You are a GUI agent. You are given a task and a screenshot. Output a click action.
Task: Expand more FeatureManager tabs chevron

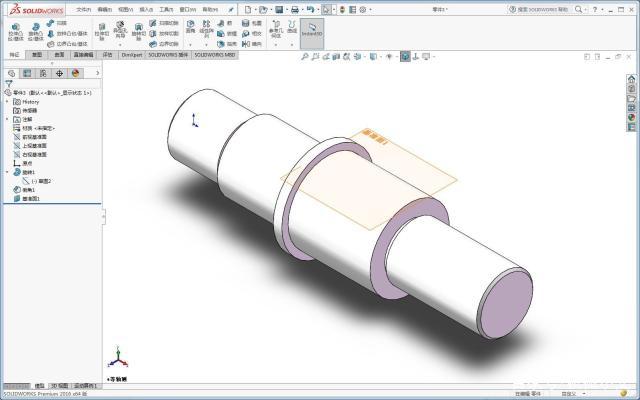point(97,73)
